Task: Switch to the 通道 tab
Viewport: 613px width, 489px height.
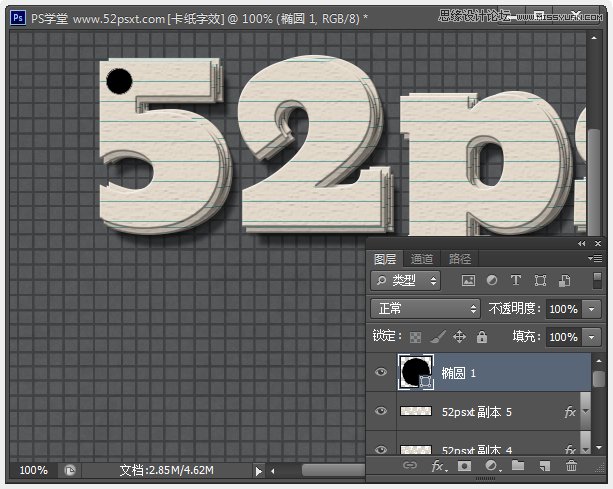Action: [422, 258]
